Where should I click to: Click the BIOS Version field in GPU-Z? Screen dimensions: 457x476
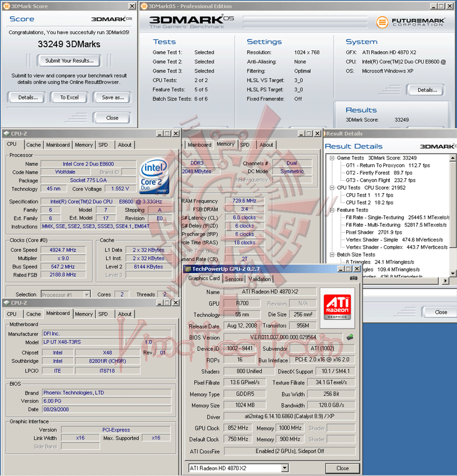click(x=283, y=337)
